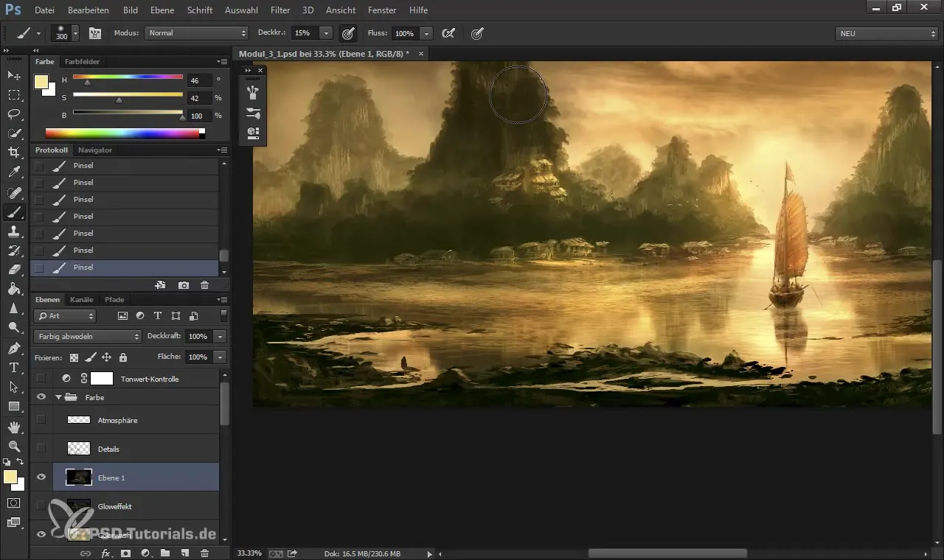Open the brush panel toggle in options bar
The width and height of the screenshot is (944, 560).
pos(95,33)
